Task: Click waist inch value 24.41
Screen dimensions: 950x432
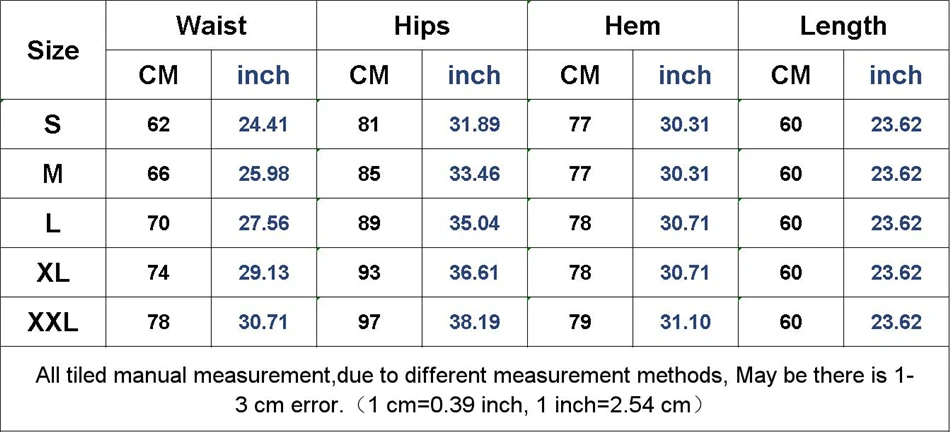Action: click(x=264, y=125)
